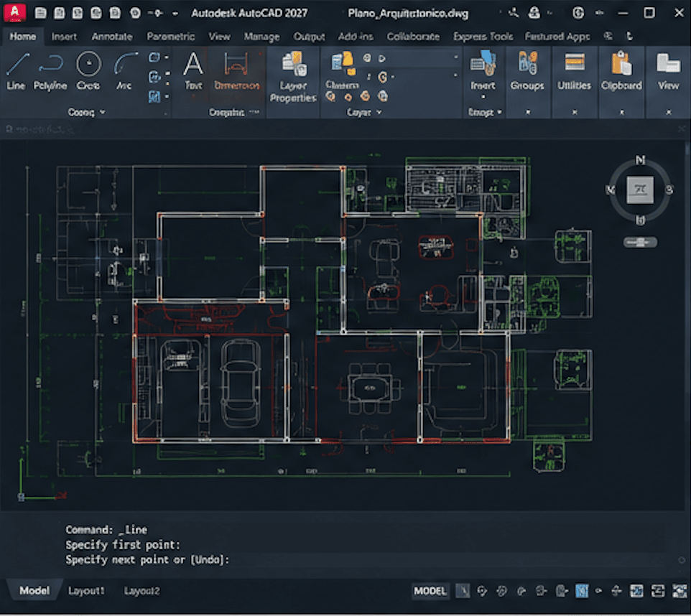691x616 pixels.
Task: Select the Dimension tool
Action: pos(236,71)
